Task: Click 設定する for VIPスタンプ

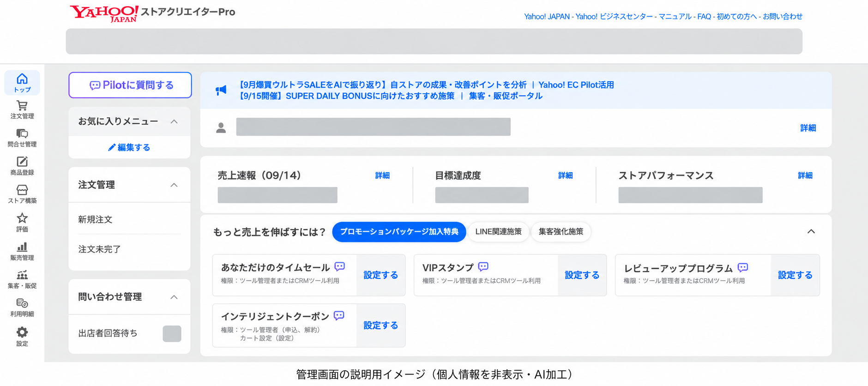Action: [582, 275]
